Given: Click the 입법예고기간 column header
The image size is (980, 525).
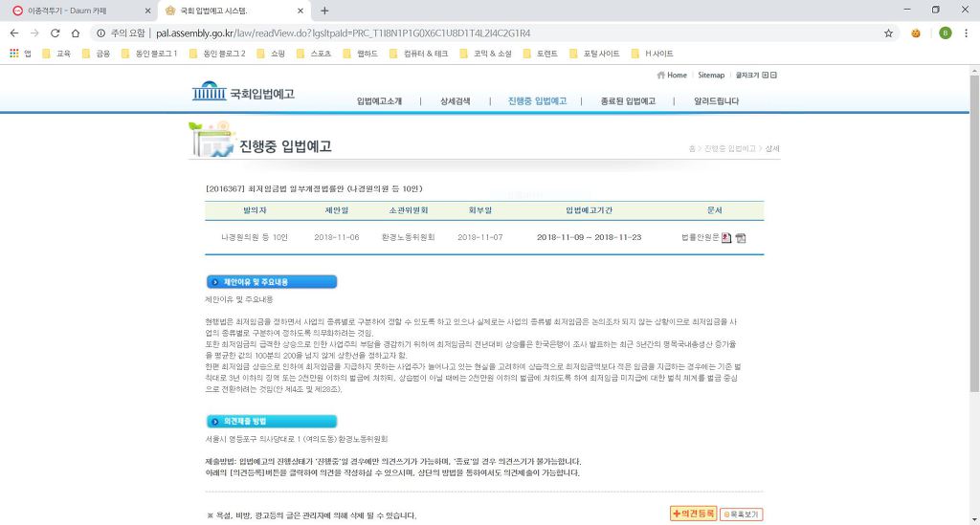Looking at the screenshot, I should tap(589, 210).
